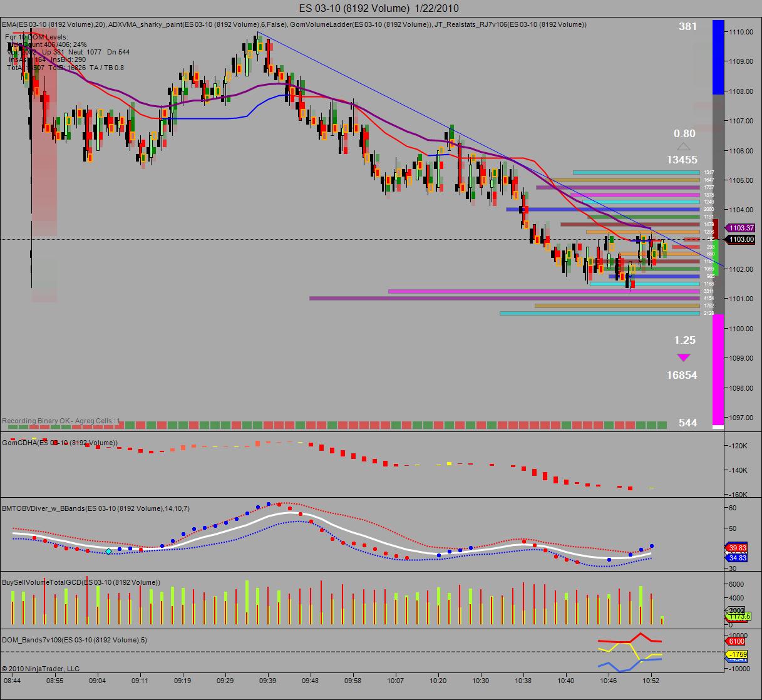
Task: Click the 6000 axis label in the volume panel
Action: (x=735, y=584)
